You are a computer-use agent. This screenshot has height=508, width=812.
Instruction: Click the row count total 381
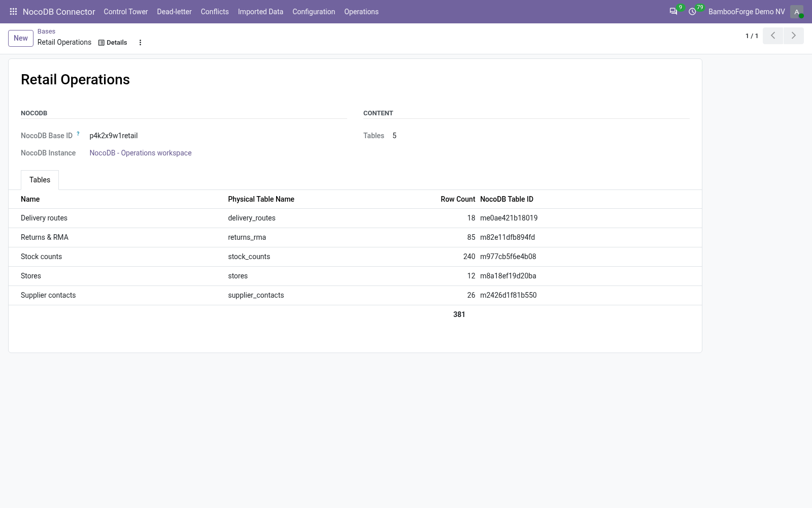(459, 314)
